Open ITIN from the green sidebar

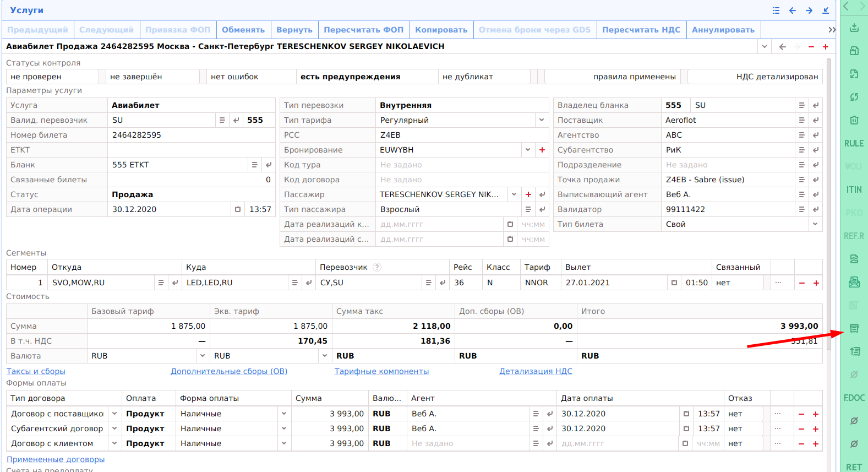[x=854, y=189]
